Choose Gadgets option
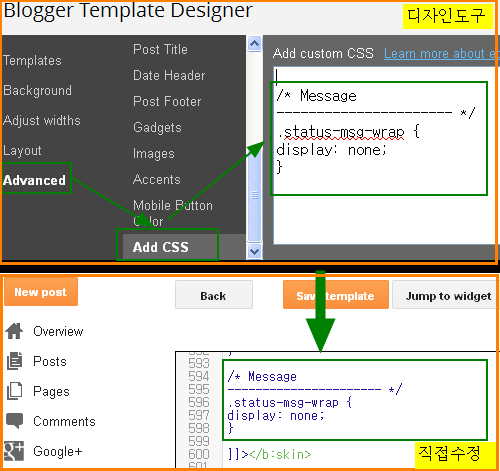 coord(157,127)
